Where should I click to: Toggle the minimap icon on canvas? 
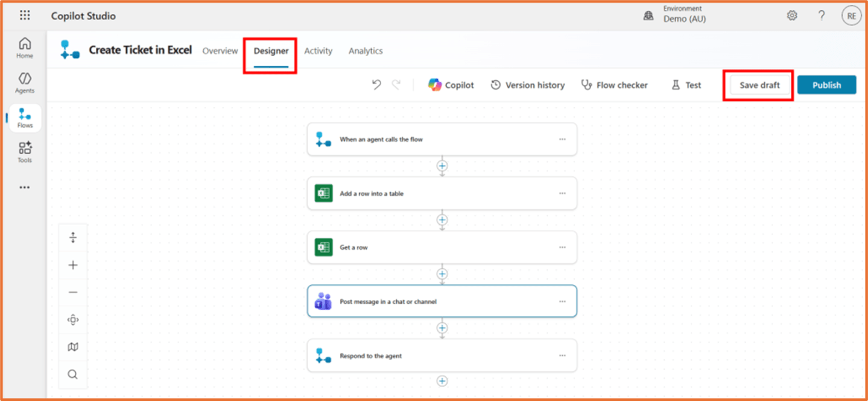[x=73, y=347]
